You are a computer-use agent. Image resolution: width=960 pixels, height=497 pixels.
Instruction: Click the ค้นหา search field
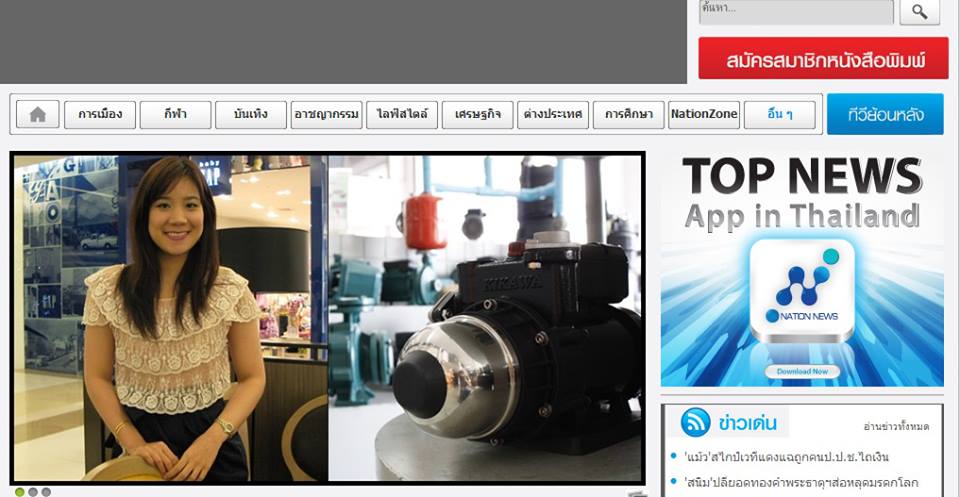(x=797, y=12)
